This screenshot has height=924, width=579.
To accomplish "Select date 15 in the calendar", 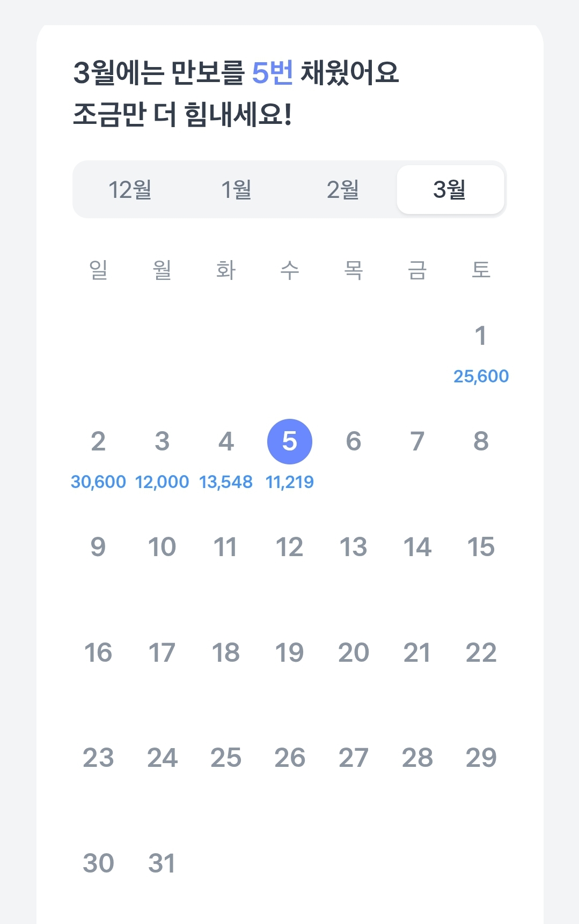I will (x=481, y=547).
